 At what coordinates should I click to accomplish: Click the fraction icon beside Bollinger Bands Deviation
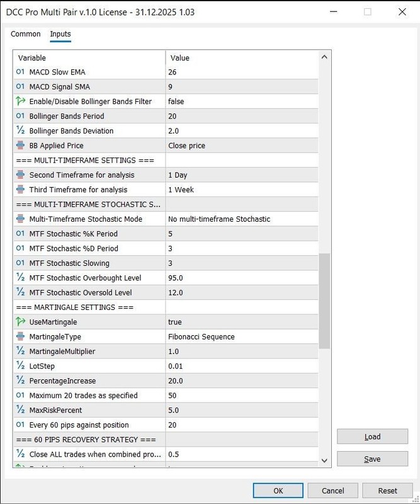[x=20, y=130]
